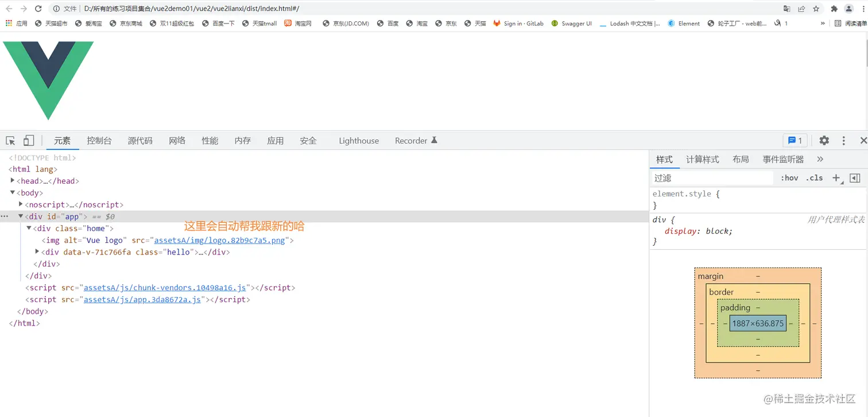Open the issues counter badge showing 1

point(795,141)
